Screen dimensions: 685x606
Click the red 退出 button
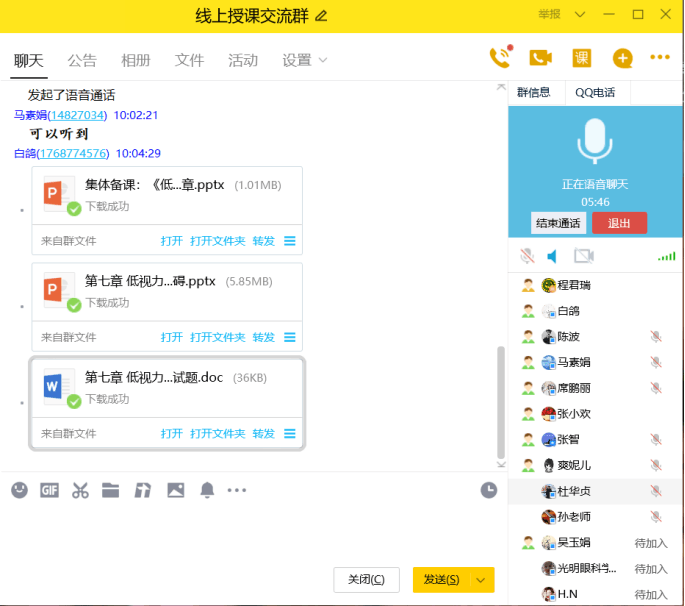point(619,223)
